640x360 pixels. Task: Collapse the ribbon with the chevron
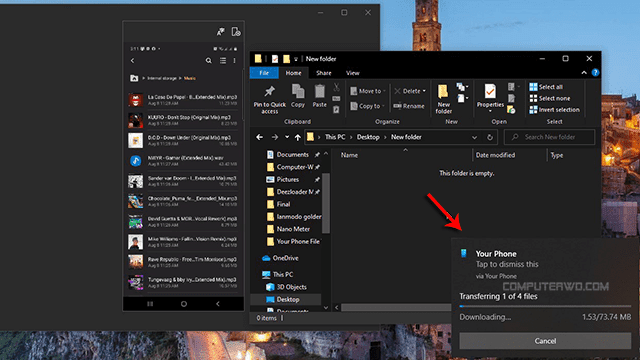coord(584,73)
